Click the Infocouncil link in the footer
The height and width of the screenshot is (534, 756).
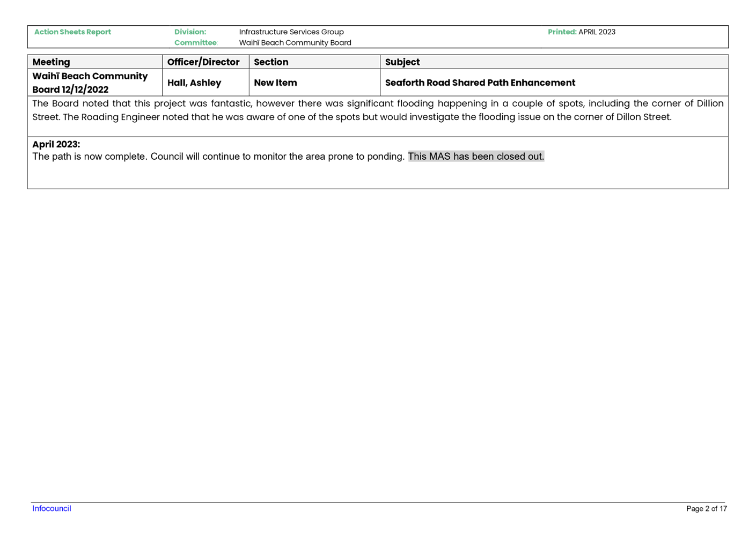(x=52, y=508)
